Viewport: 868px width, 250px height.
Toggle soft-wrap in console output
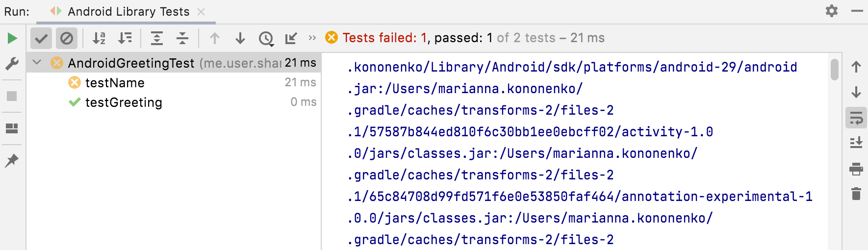point(856,118)
